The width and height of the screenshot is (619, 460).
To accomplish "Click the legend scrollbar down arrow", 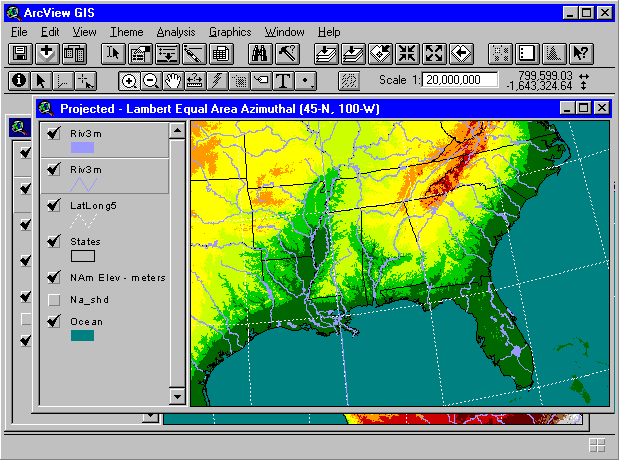I will (x=177, y=396).
